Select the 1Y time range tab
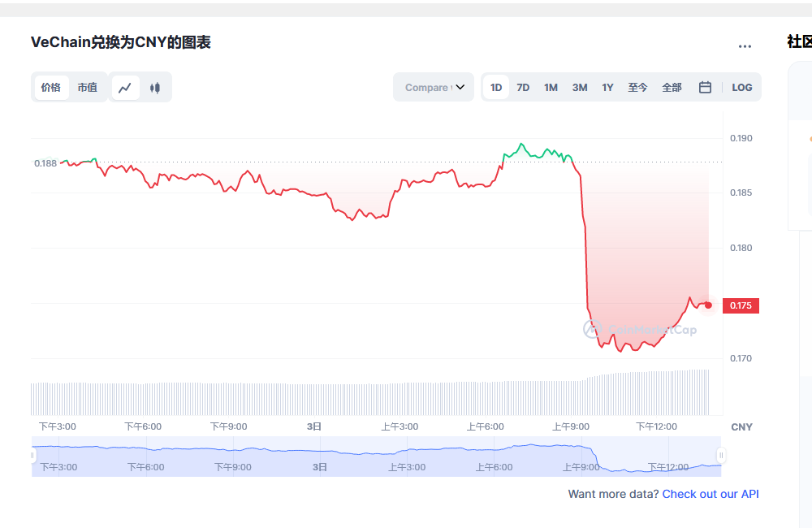Screen dimensions: 812x528 (607, 88)
